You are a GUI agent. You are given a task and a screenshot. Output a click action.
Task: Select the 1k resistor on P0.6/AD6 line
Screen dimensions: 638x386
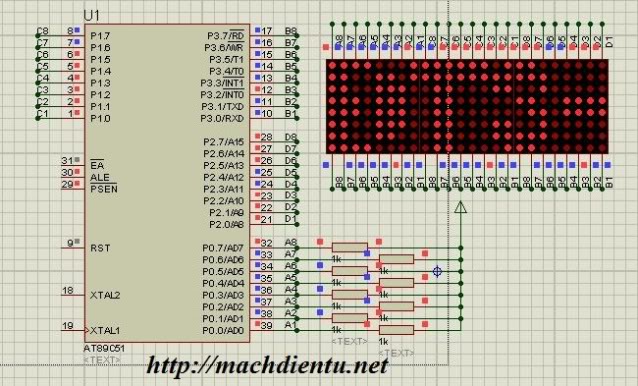[396, 259]
